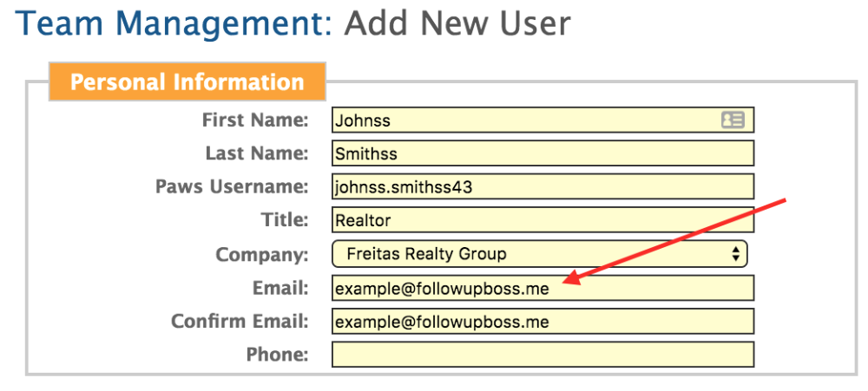This screenshot has width=868, height=391.
Task: Click the up-down arrows on Company selector
Action: coord(736,254)
